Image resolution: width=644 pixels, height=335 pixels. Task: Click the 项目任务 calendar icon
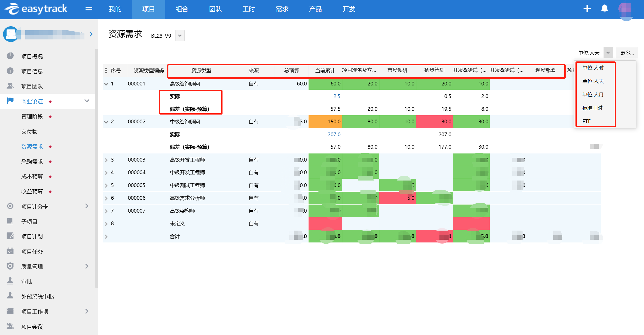[10, 251]
